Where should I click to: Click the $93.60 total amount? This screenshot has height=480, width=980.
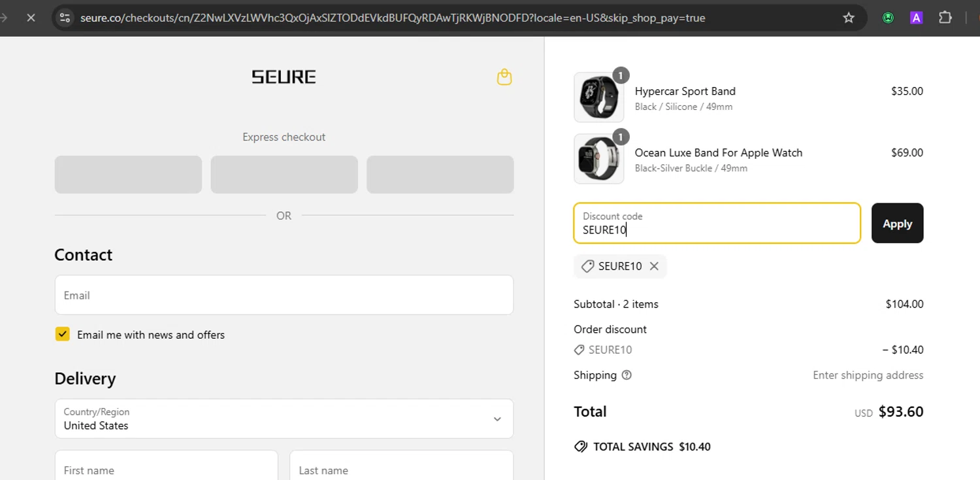pyautogui.click(x=901, y=411)
